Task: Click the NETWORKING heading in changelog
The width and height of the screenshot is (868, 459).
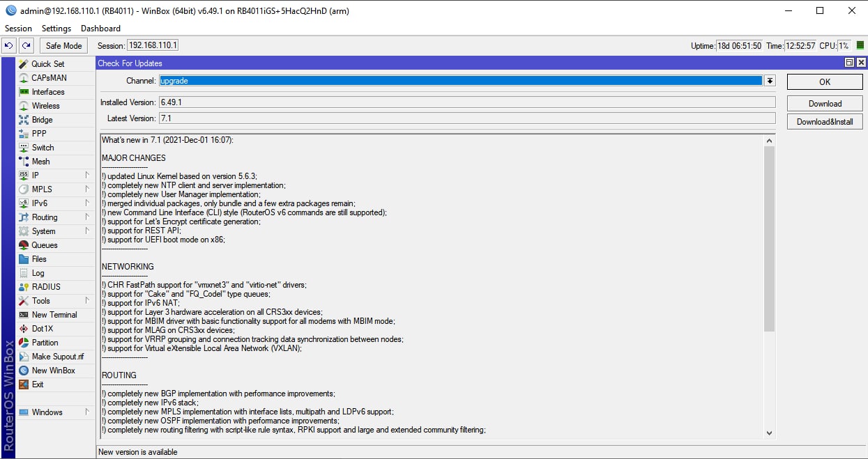Action: (x=128, y=267)
